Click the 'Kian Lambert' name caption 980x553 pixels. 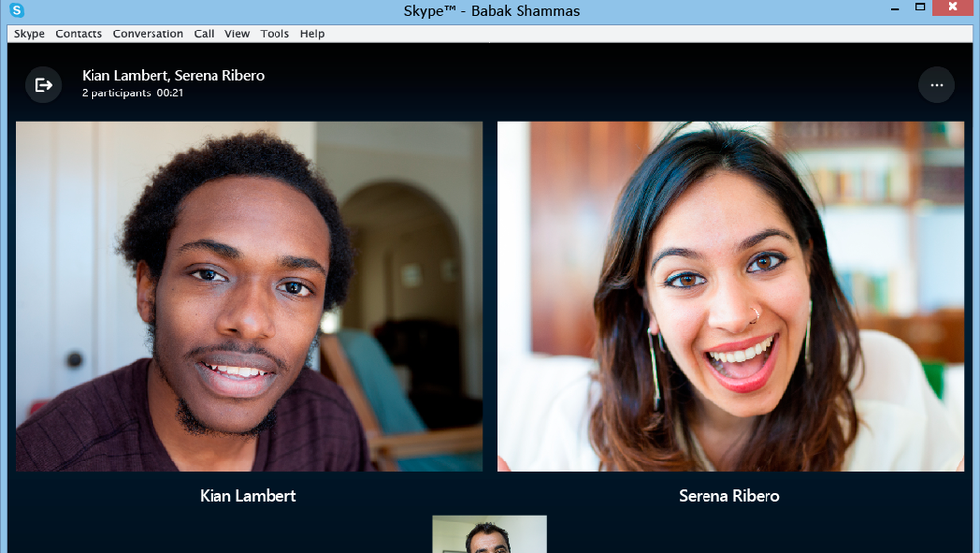click(x=248, y=496)
